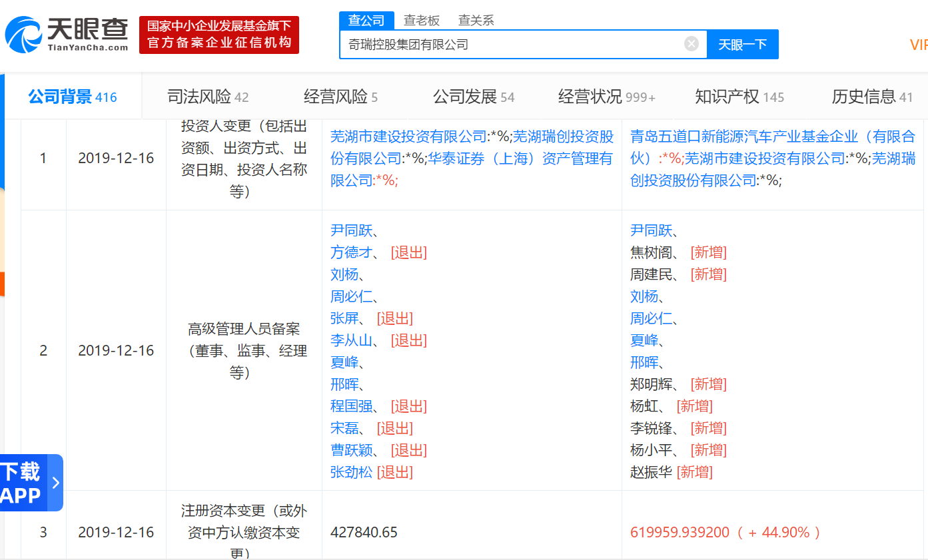Click the date 2019-12-16 in row 3
This screenshot has height=560, width=928.
point(116,533)
